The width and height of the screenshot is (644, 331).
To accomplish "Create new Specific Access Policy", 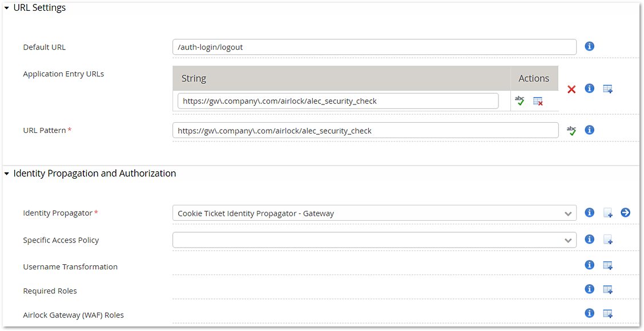I will (608, 240).
